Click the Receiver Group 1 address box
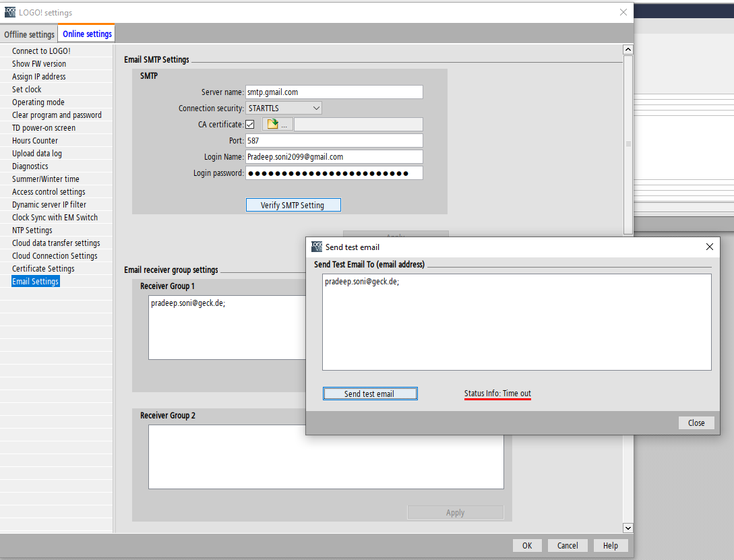The width and height of the screenshot is (734, 560). coord(228,328)
